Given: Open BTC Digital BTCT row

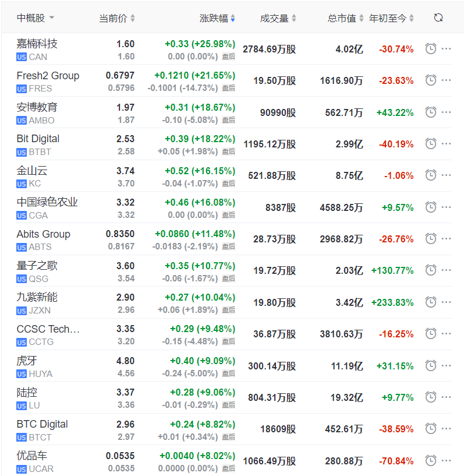Looking at the screenshot, I should (234, 429).
